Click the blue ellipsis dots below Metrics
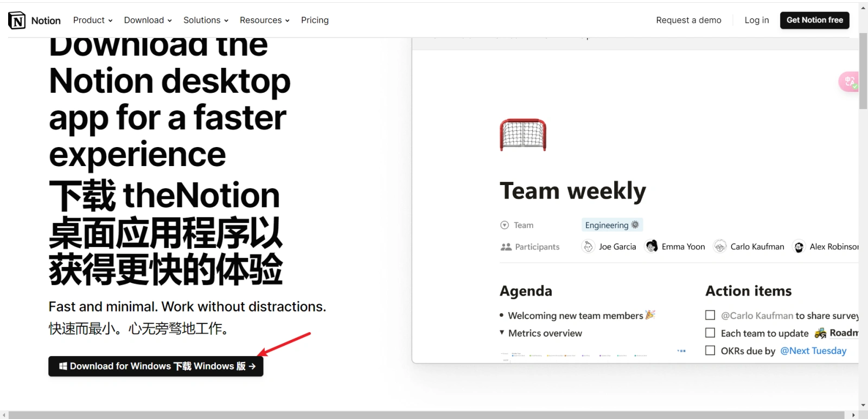This screenshot has height=419, width=868. click(681, 351)
